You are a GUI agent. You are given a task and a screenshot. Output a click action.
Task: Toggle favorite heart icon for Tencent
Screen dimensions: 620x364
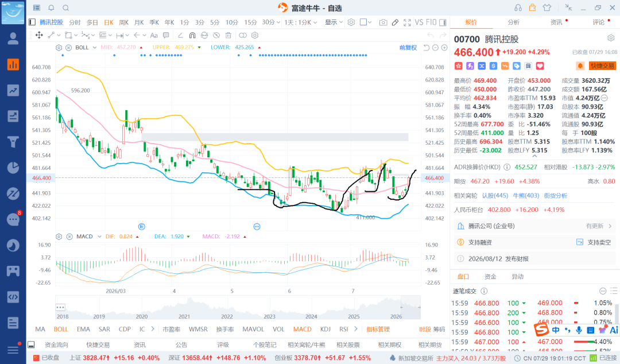(x=540, y=66)
